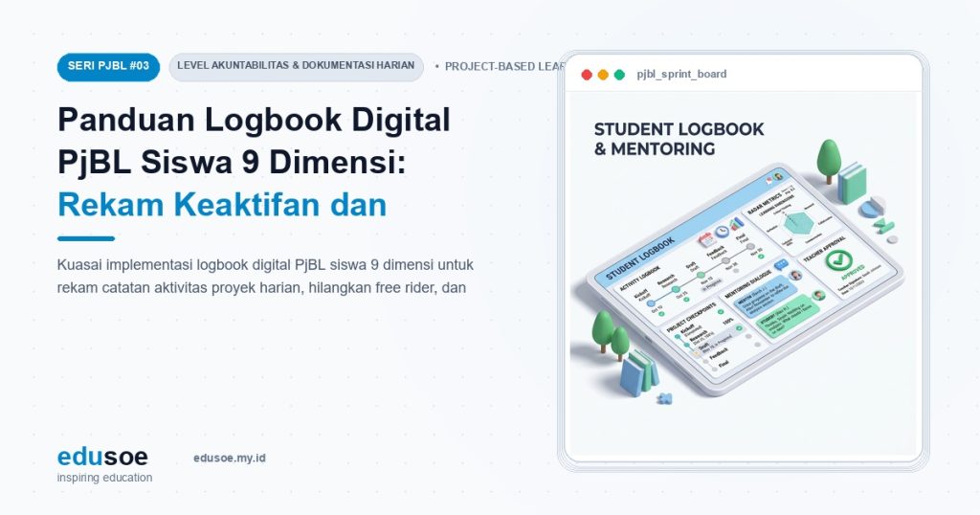
Task: Click the yellow dot in pjbl_sprint_board window
Action: 603,75
